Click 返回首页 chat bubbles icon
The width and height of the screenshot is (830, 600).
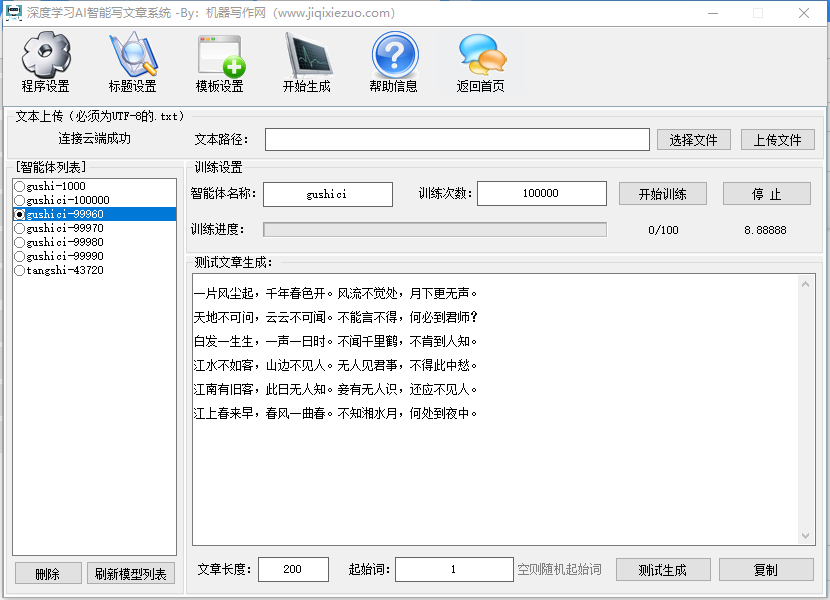click(x=481, y=55)
